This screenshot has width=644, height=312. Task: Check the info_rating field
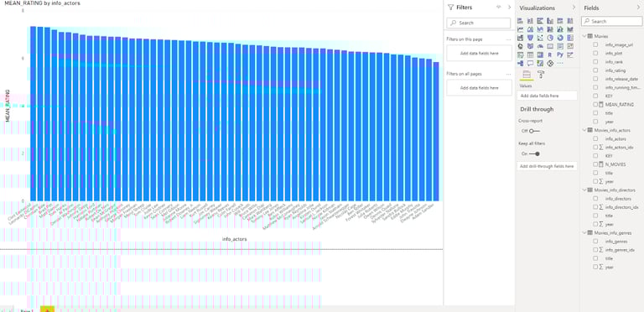595,70
